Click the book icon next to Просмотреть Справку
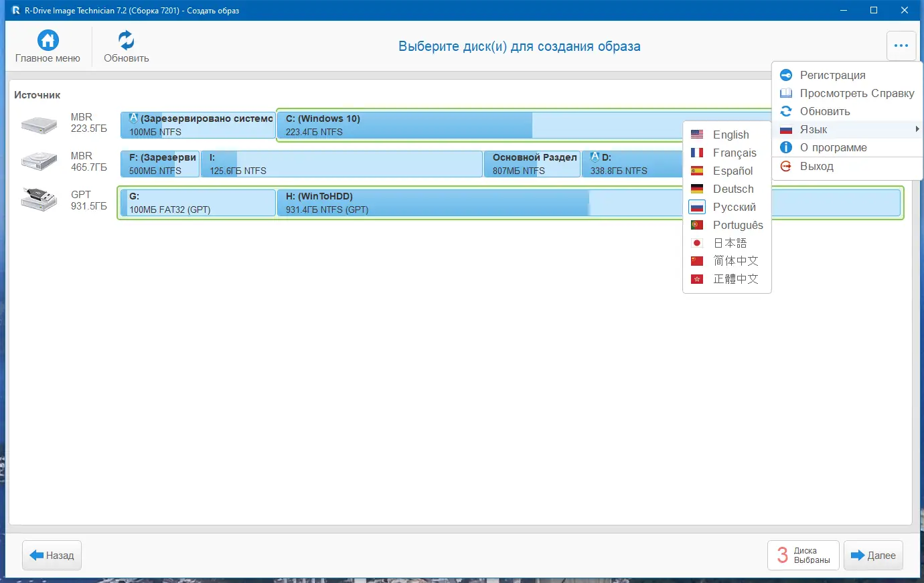Image resolution: width=924 pixels, height=583 pixels. (x=785, y=93)
